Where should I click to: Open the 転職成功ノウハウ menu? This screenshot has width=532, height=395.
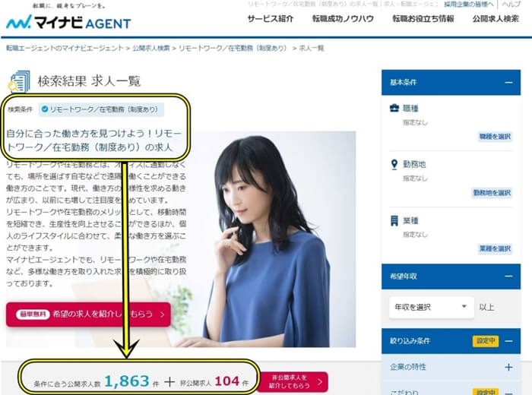[343, 19]
